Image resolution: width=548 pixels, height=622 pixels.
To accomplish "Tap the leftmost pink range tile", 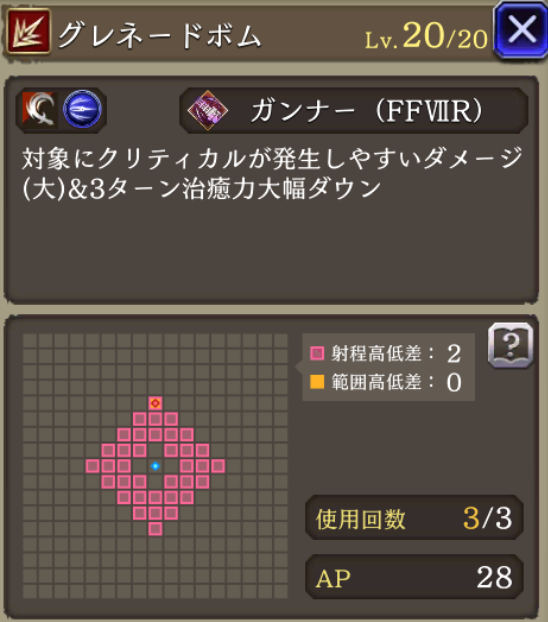I will click(92, 466).
